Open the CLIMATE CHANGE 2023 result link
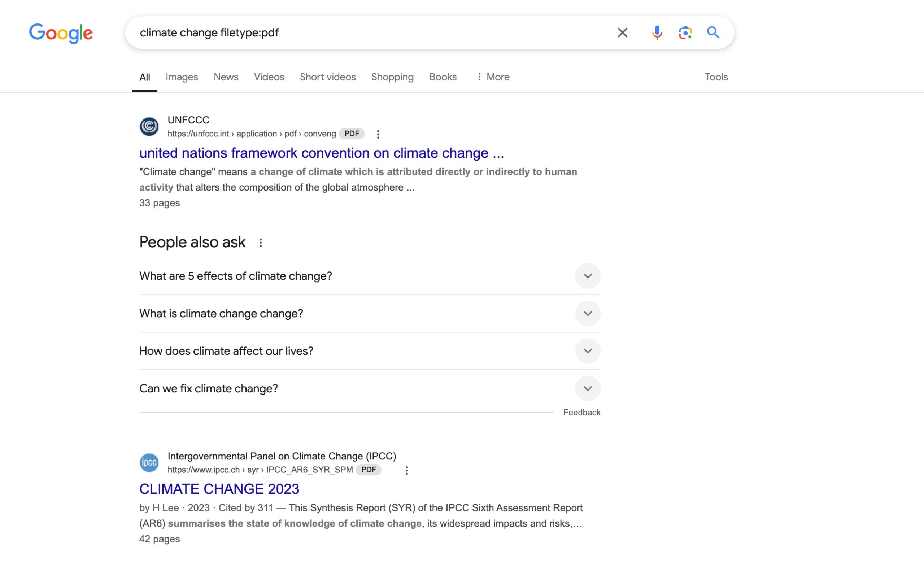Image resolution: width=924 pixels, height=571 pixels. point(219,489)
